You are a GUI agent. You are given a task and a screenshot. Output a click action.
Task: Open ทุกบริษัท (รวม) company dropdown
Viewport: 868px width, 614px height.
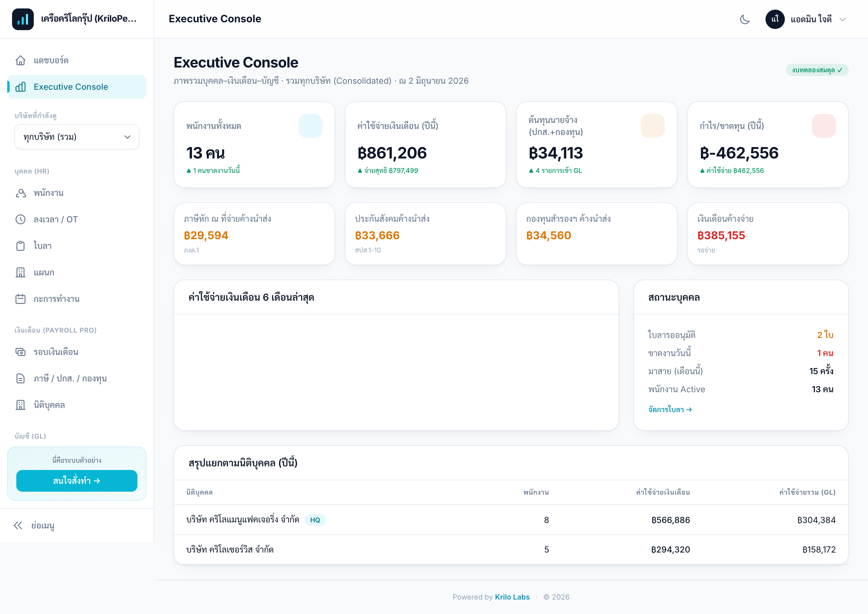coord(77,137)
